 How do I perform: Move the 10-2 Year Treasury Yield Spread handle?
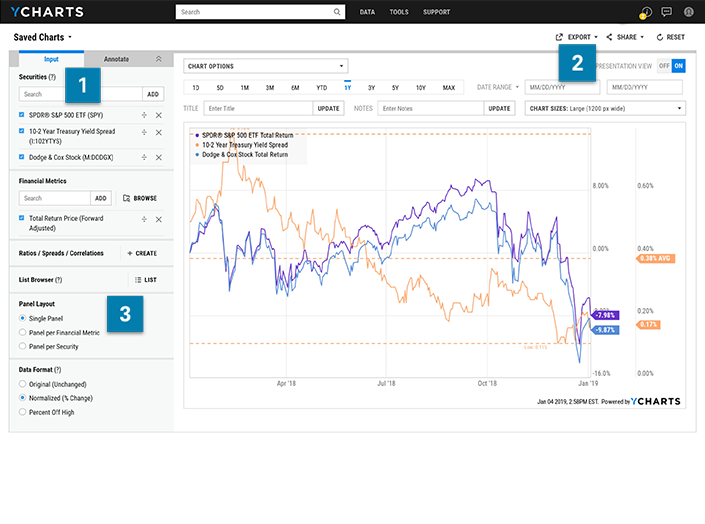(144, 132)
